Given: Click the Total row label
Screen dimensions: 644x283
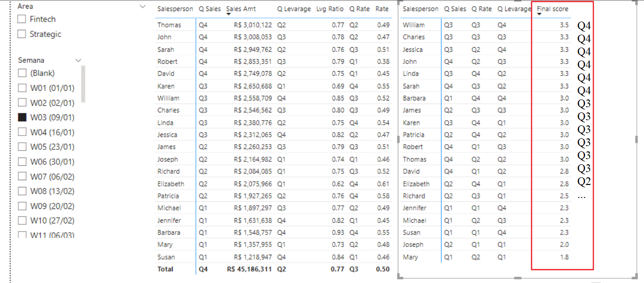Looking at the screenshot, I should click(x=165, y=269).
